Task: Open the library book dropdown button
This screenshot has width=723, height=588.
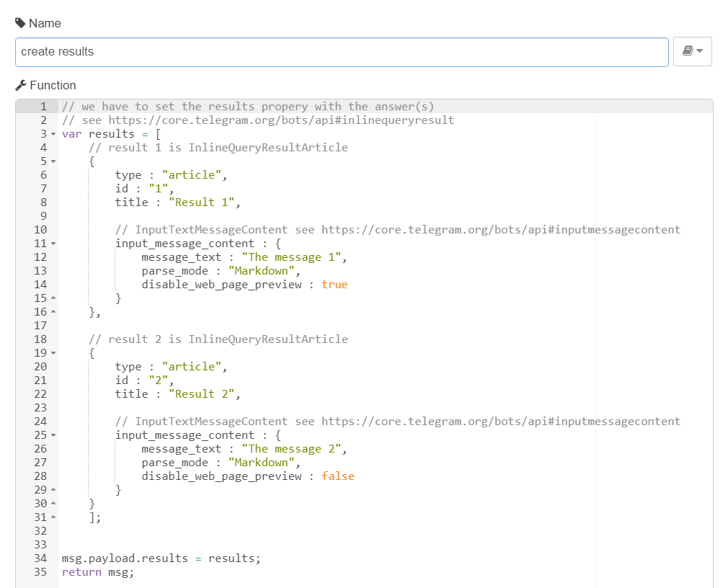Action: tap(692, 52)
